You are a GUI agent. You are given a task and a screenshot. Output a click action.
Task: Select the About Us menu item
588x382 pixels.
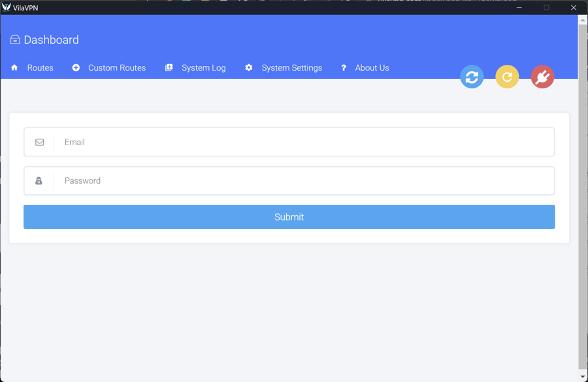pyautogui.click(x=372, y=68)
